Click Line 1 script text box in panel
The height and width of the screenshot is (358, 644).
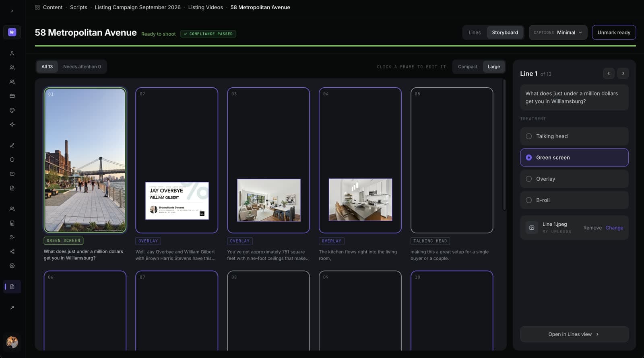coord(574,97)
